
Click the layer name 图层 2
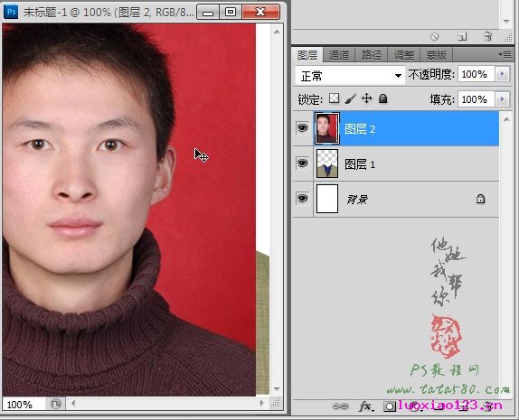pyautogui.click(x=360, y=129)
